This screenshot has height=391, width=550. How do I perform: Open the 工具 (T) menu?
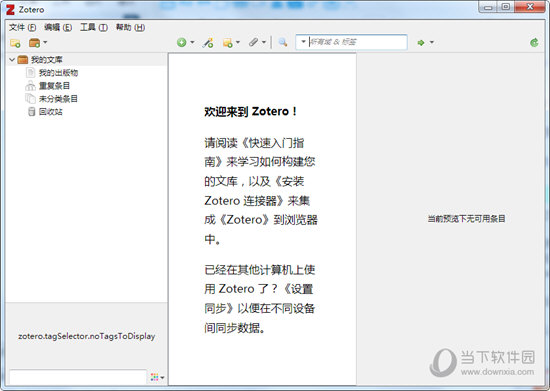(x=94, y=27)
